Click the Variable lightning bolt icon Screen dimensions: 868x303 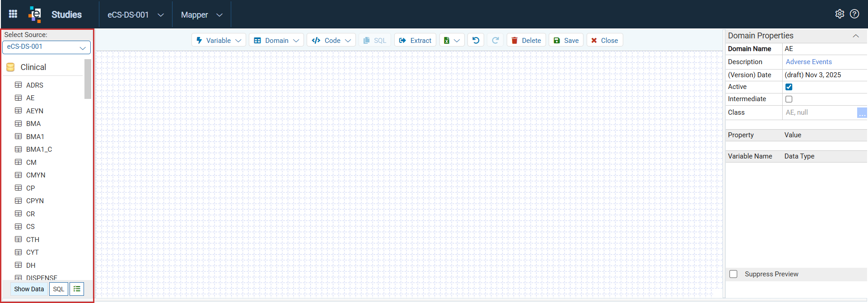click(199, 40)
